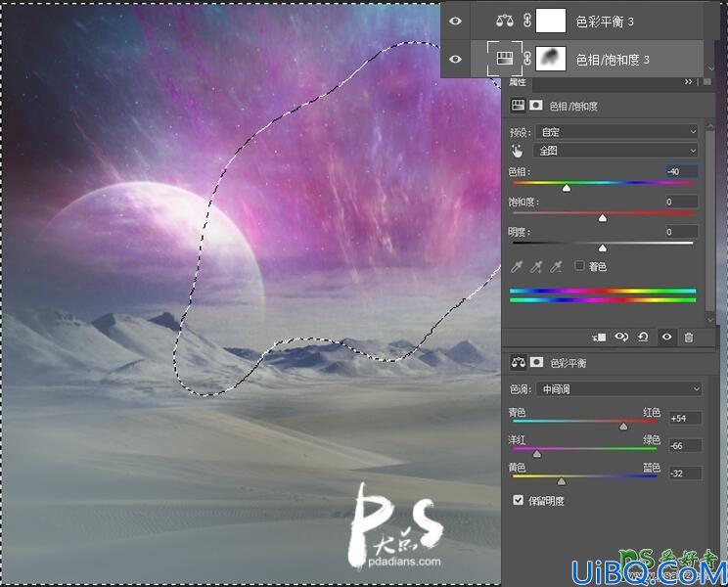Click the -66 magenta-green value field

click(685, 446)
